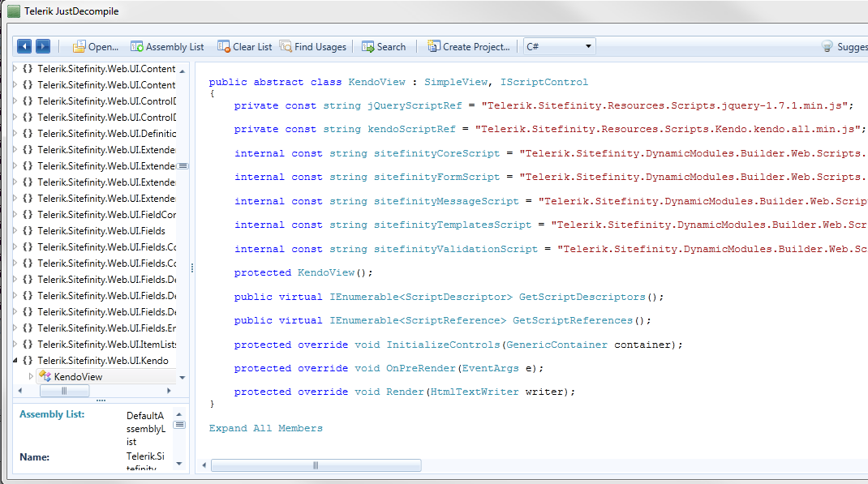This screenshot has width=868, height=484.
Task: Open the InitializeControls method link
Action: tap(443, 345)
